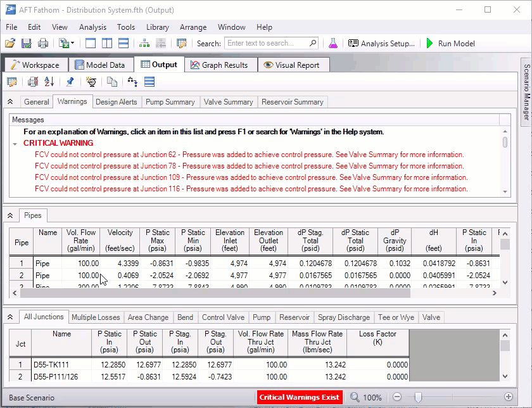Click the blue pushpin icon
This screenshot has width=532, height=408.
(x=70, y=82)
